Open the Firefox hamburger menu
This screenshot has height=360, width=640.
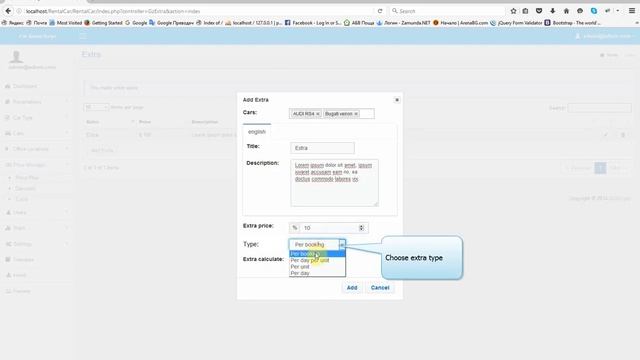(631, 11)
